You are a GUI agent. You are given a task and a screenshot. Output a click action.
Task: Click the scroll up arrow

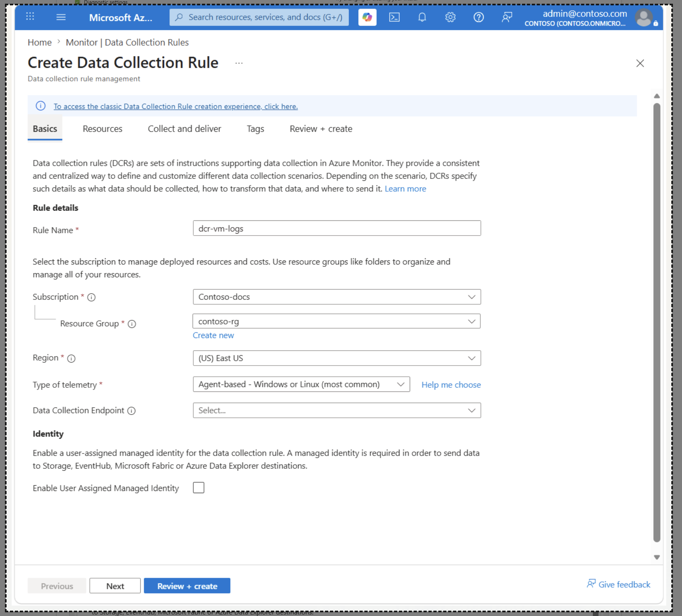657,96
